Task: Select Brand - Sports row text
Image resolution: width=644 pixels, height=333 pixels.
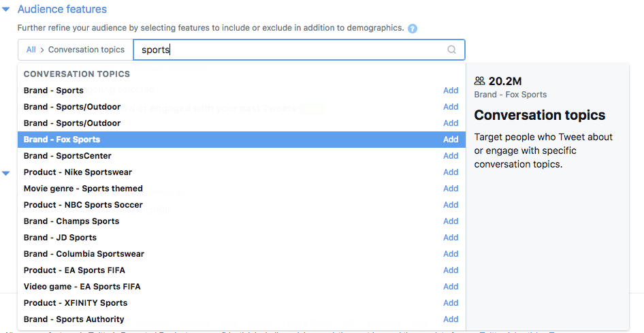Action: point(53,91)
